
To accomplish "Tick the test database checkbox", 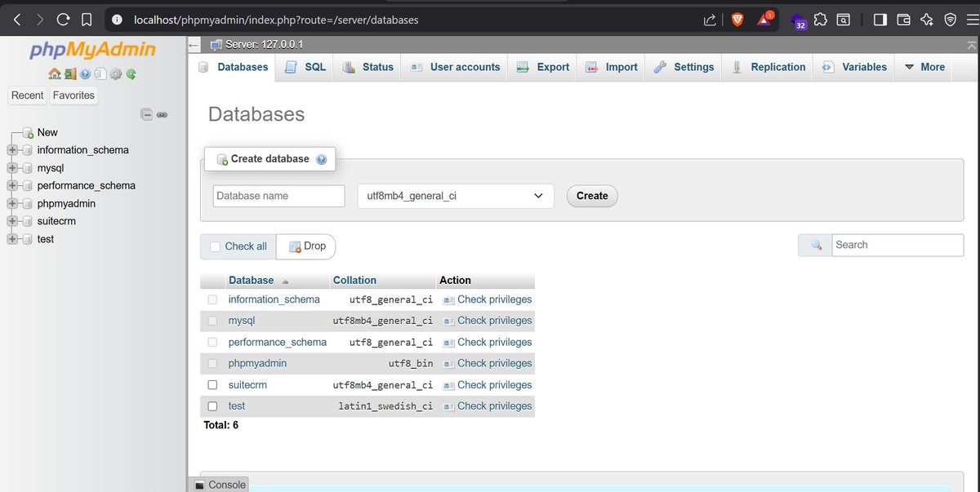I will [x=212, y=406].
